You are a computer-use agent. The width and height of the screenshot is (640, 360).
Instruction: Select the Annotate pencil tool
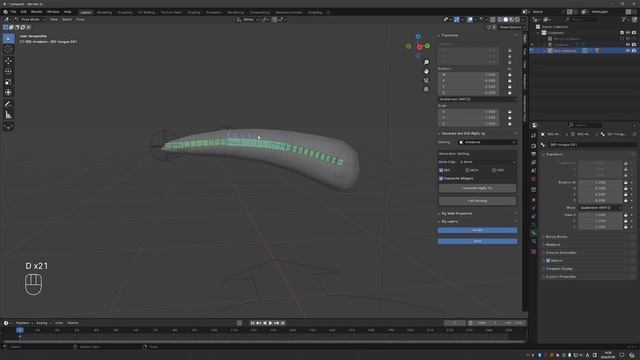tap(8, 104)
